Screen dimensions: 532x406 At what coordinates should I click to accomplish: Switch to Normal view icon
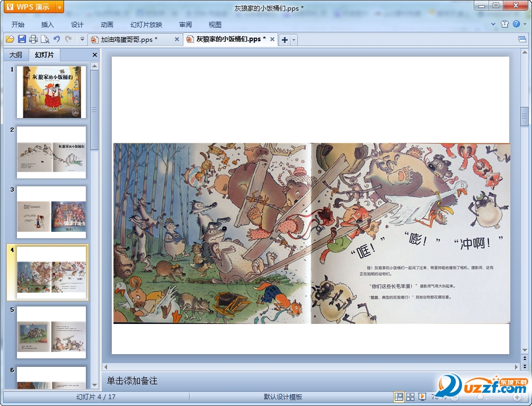coord(398,396)
